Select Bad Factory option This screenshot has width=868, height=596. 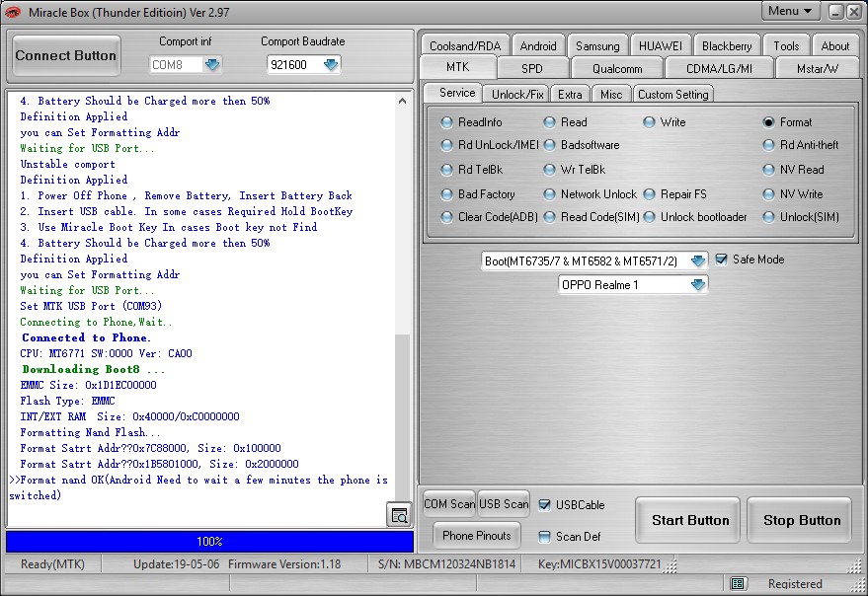pyautogui.click(x=446, y=194)
